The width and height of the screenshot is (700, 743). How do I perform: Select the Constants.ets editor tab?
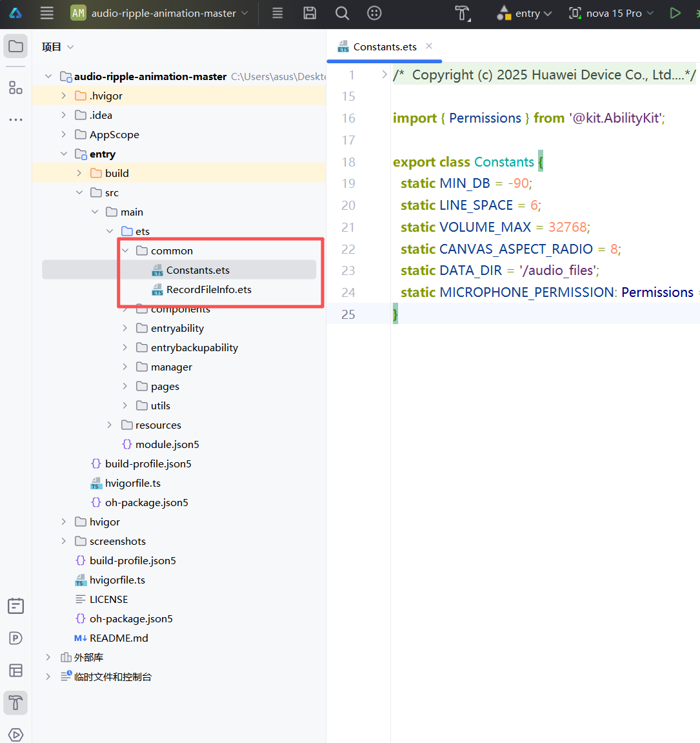(385, 46)
